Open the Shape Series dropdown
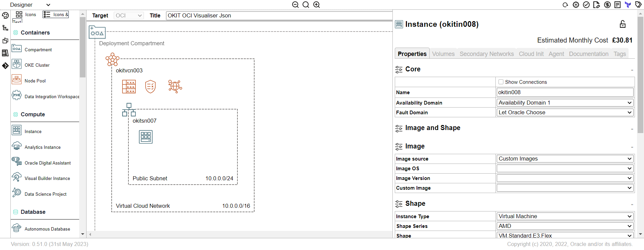 coord(565,226)
